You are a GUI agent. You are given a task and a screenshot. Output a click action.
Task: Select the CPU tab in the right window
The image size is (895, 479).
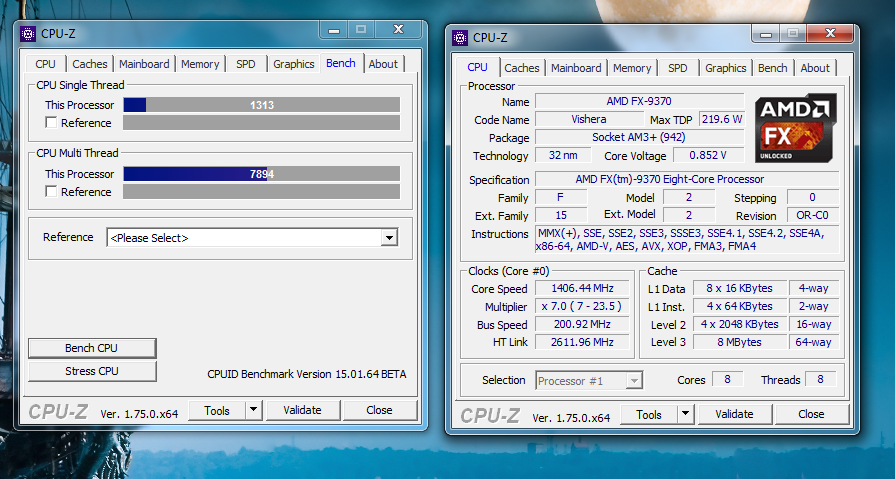pyautogui.click(x=477, y=67)
